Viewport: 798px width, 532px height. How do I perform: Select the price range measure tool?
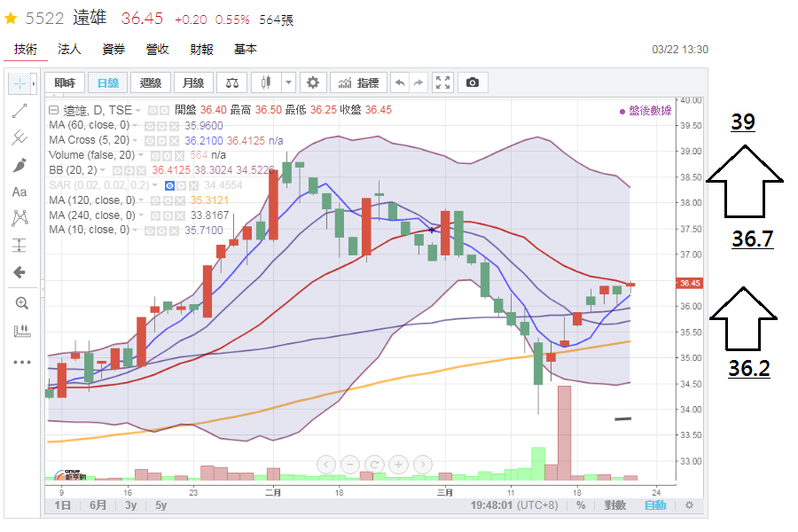click(x=20, y=246)
